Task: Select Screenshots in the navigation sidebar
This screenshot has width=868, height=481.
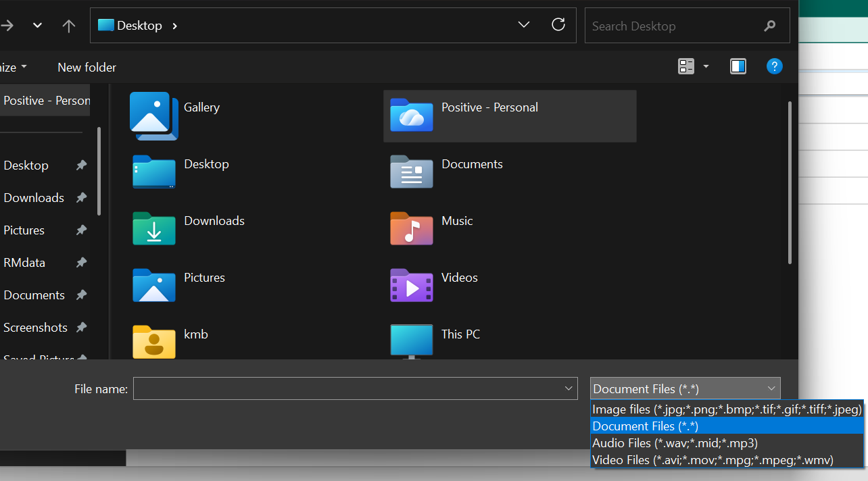Action: pos(35,328)
